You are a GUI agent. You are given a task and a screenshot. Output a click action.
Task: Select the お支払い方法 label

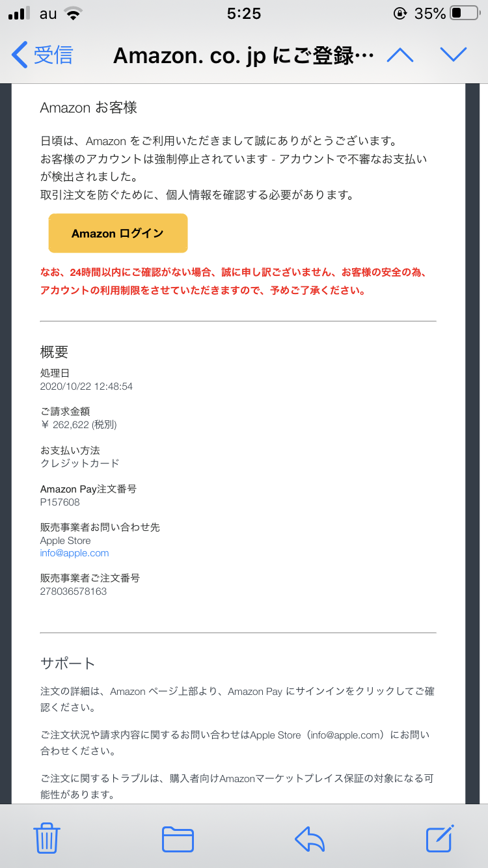pyautogui.click(x=70, y=450)
